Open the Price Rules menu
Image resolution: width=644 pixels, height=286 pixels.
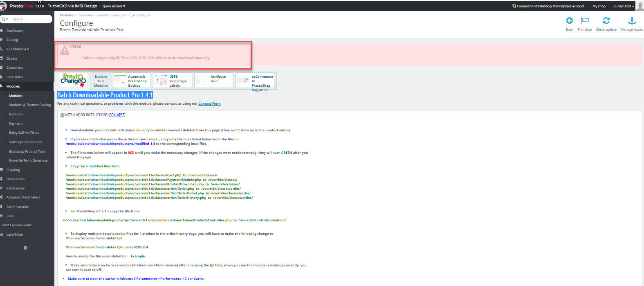[15, 77]
